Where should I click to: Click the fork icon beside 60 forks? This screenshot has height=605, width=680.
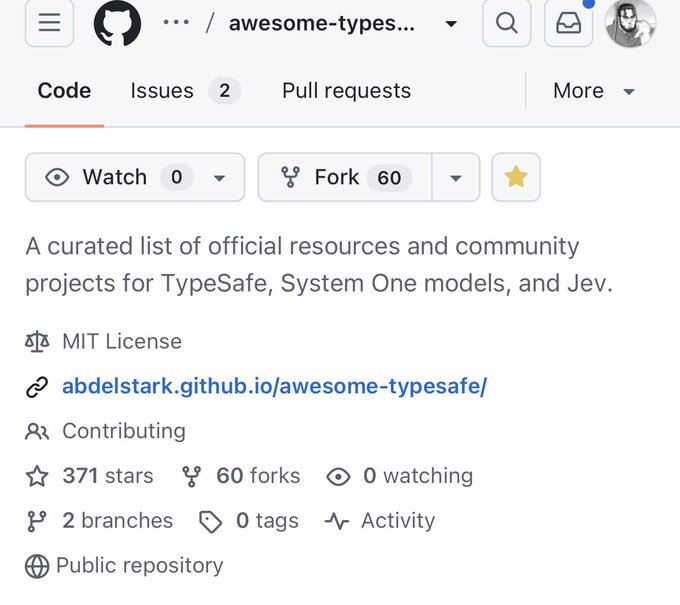[x=191, y=477]
